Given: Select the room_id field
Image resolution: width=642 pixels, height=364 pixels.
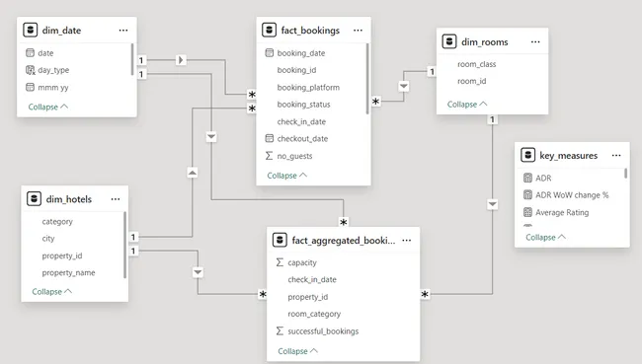Looking at the screenshot, I should click(x=472, y=81).
